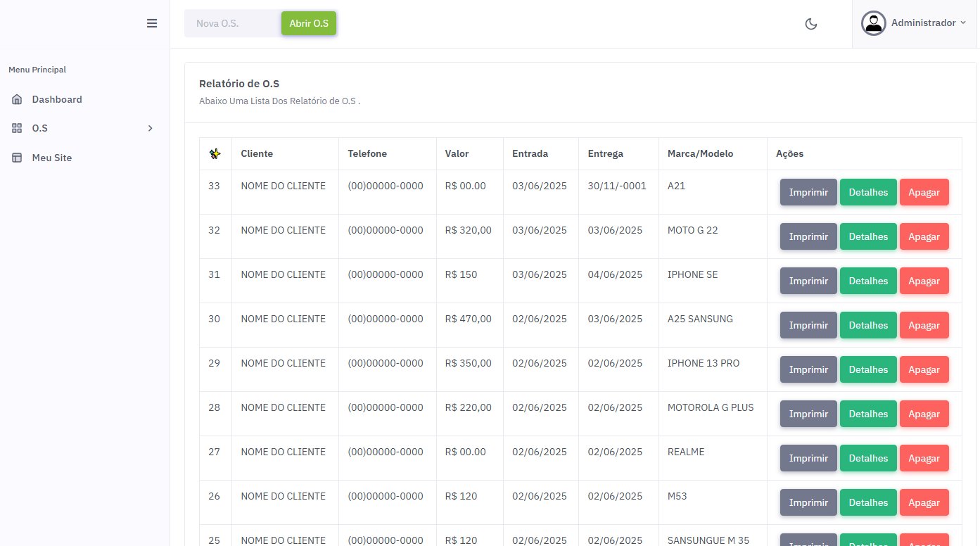Click the Valor column header
This screenshot has height=546, width=980.
[x=457, y=154]
